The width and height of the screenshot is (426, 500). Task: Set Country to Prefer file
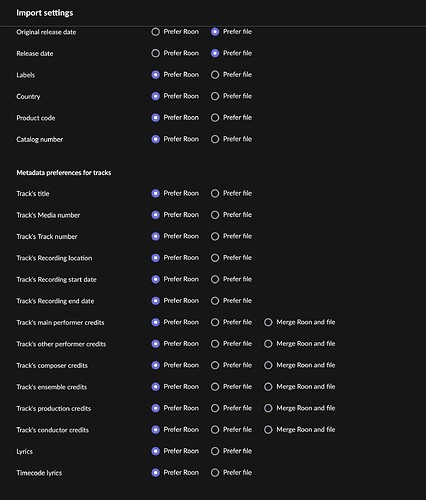[215, 96]
